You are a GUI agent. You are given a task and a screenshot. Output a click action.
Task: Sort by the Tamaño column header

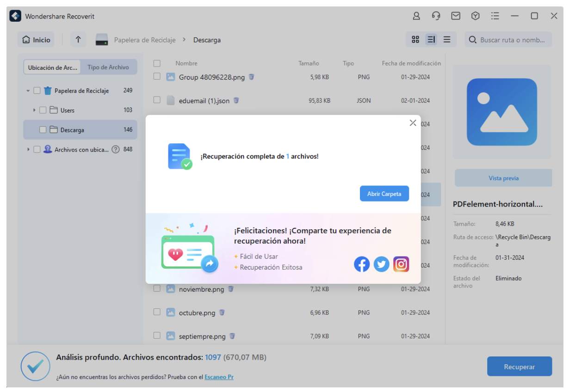click(309, 63)
